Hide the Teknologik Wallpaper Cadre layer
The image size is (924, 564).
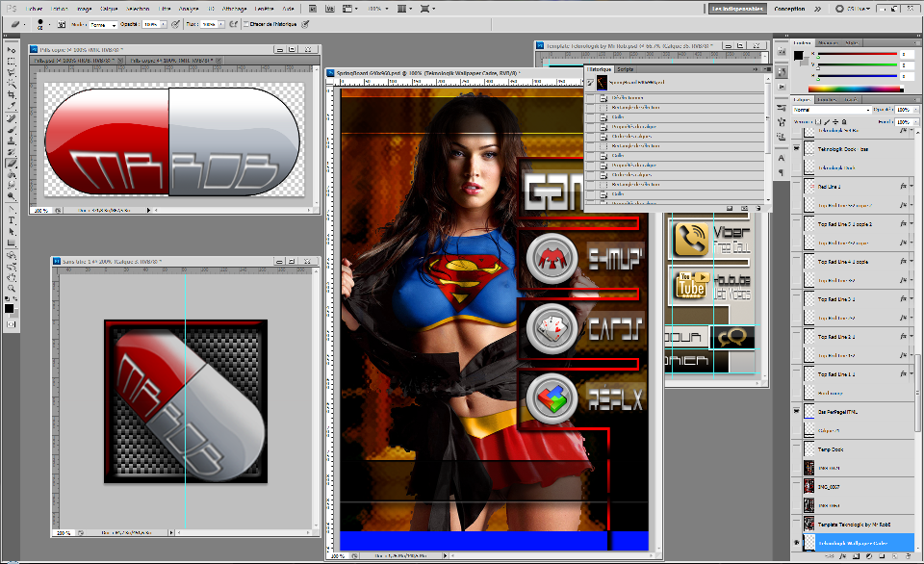tap(796, 544)
